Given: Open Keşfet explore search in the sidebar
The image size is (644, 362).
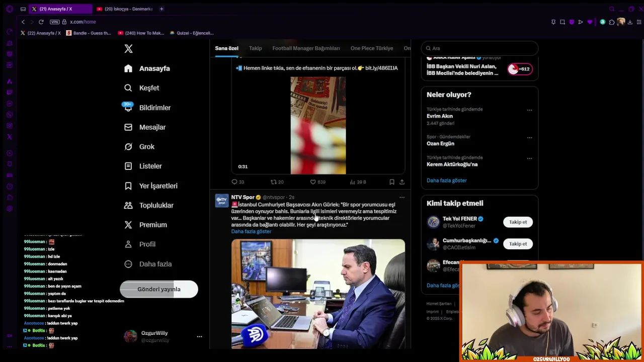Looking at the screenshot, I should 142,88.
